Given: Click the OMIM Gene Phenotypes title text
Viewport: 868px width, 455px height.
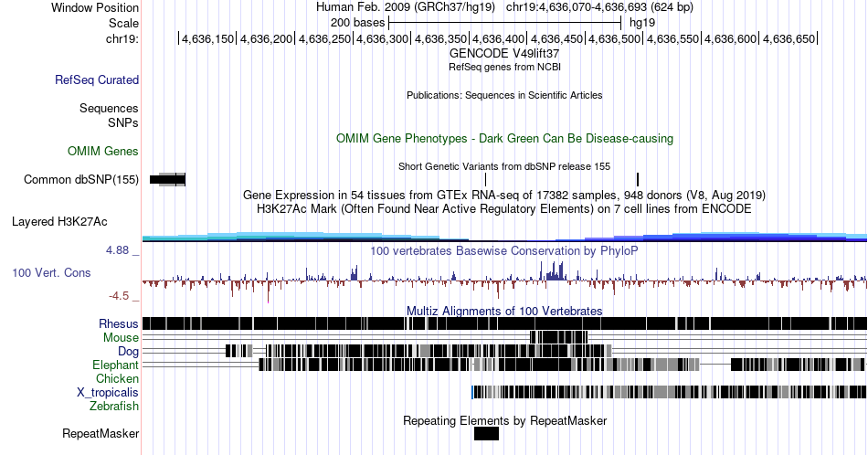Looking at the screenshot, I should [504, 138].
